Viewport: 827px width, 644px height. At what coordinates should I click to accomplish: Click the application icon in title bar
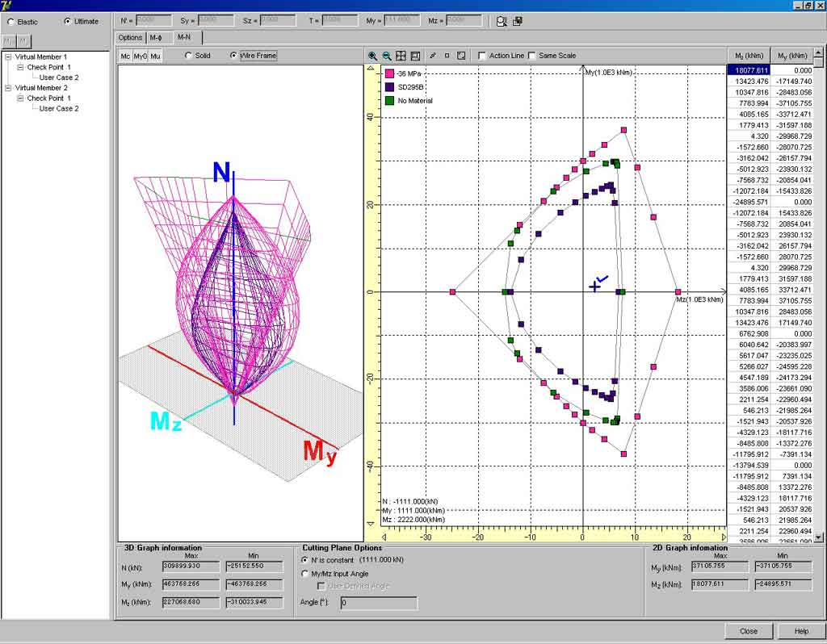[x=6, y=5]
